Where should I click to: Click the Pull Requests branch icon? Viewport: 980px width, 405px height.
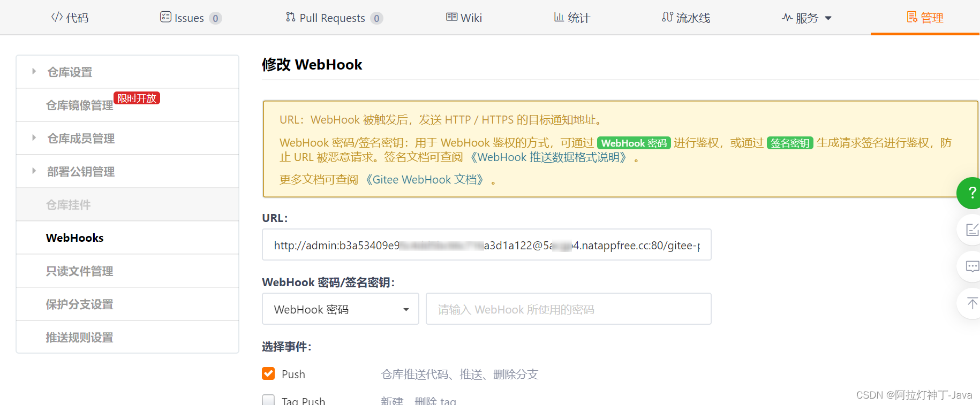[x=290, y=17]
